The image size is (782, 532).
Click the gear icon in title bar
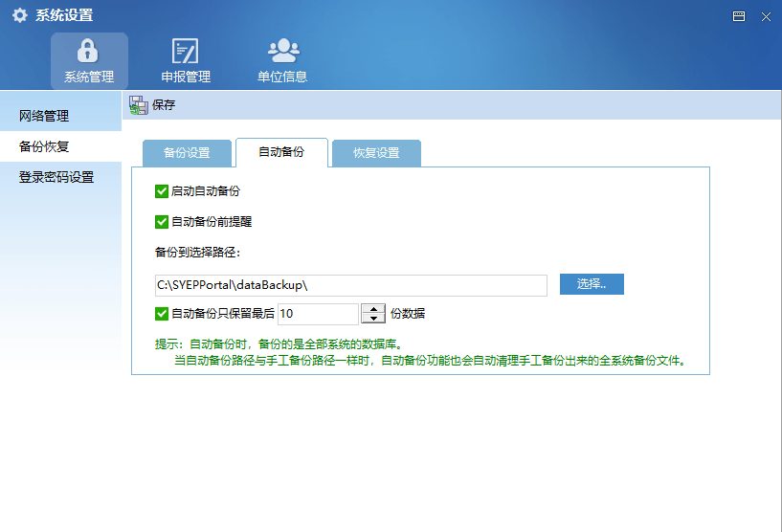coord(19,15)
